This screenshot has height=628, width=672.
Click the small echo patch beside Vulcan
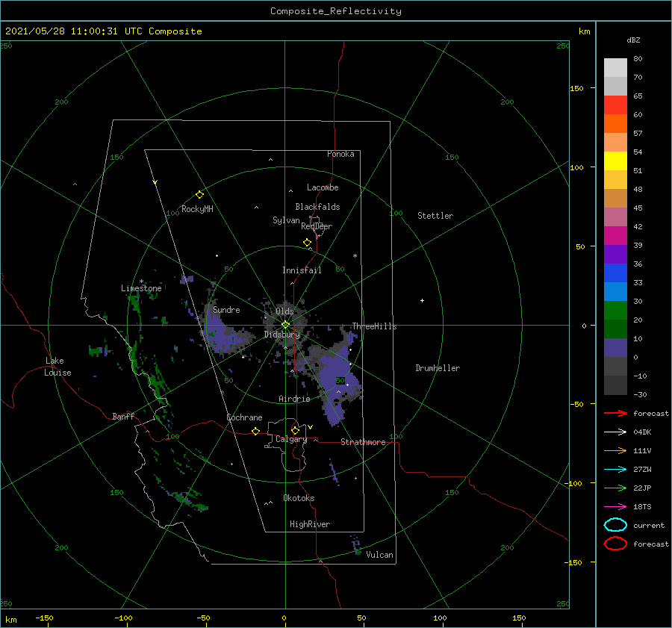pyautogui.click(x=355, y=545)
